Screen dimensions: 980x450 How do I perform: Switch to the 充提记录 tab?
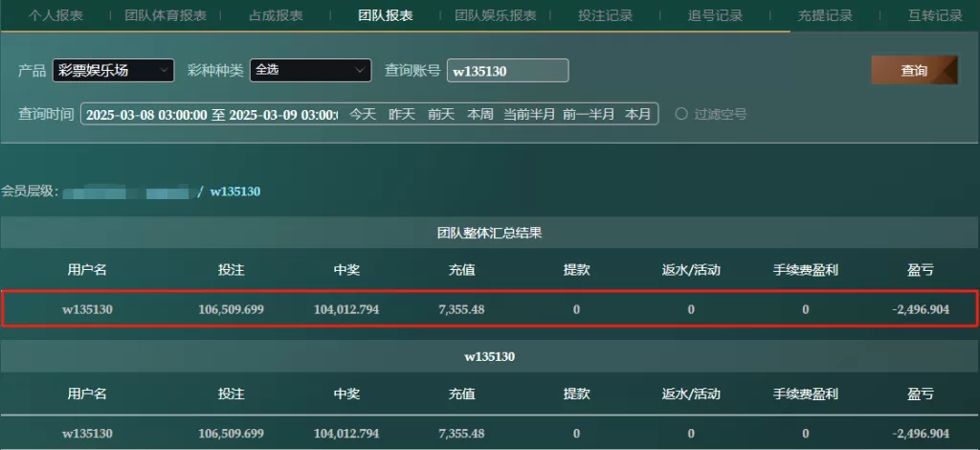[825, 15]
